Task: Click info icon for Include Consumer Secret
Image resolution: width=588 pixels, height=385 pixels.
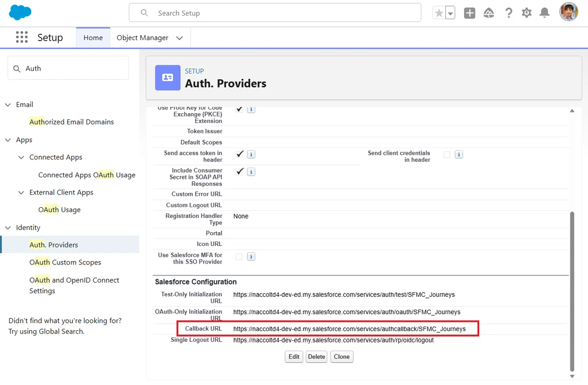Action: point(251,172)
